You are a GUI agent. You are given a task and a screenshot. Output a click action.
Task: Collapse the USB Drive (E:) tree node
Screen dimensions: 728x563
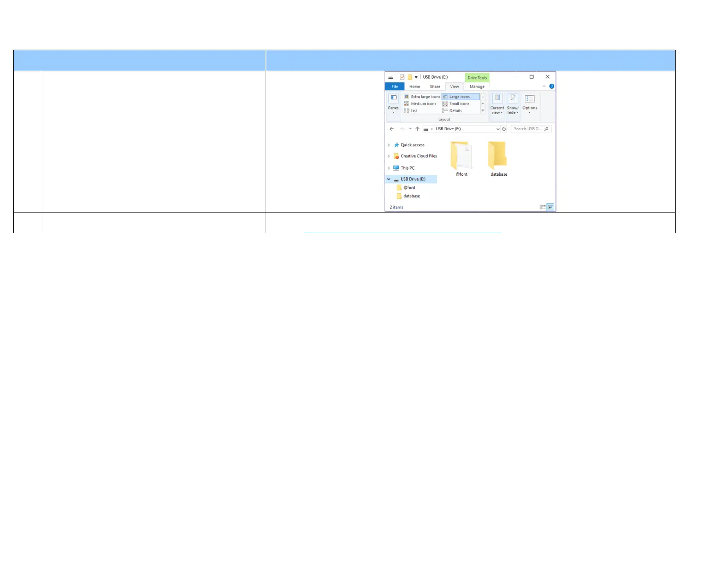click(389, 179)
